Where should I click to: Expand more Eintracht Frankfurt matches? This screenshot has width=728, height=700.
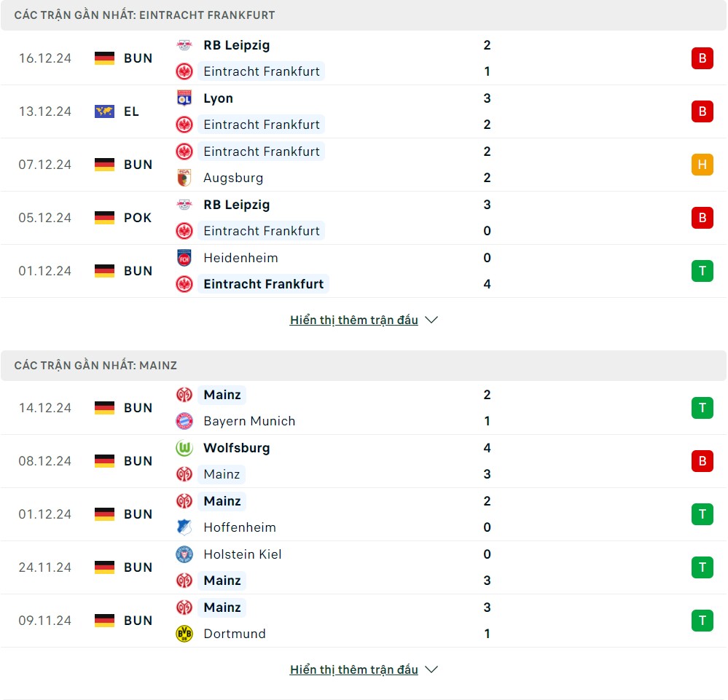[x=354, y=320]
